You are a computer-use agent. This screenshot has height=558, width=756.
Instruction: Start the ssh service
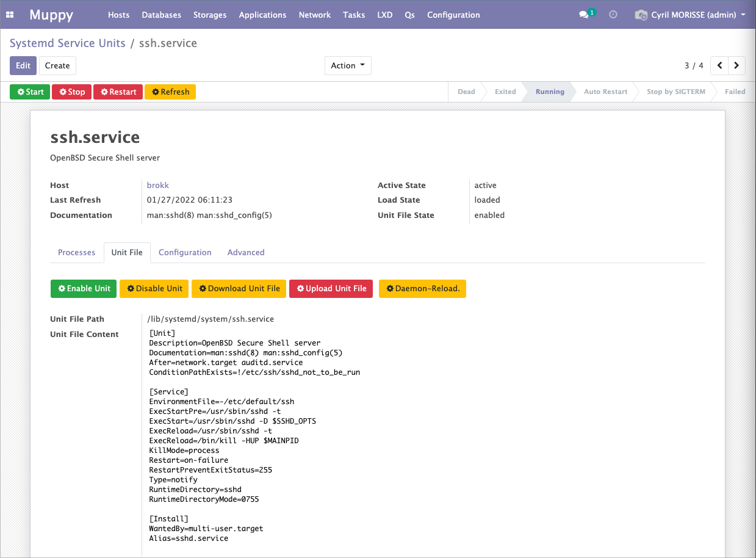(x=31, y=92)
